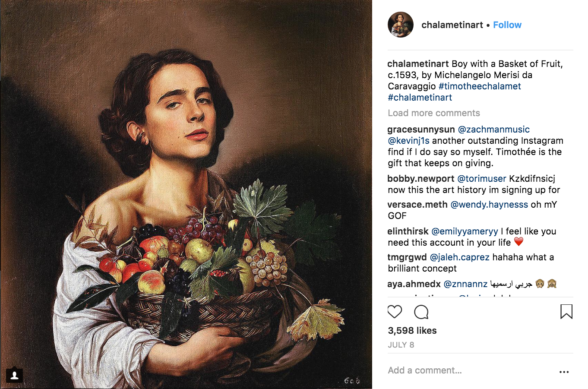Expand Load more comments
Screen dimensions: 588x389
click(433, 113)
